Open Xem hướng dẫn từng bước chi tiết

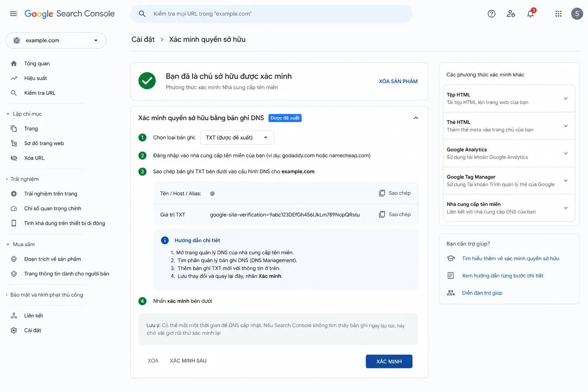[503, 276]
